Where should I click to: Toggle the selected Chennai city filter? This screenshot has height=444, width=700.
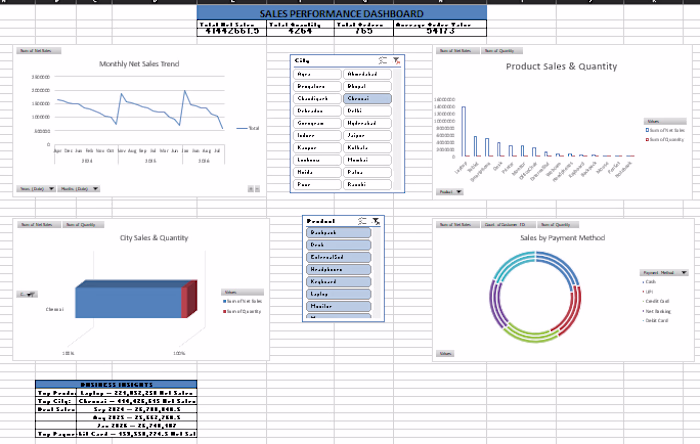point(367,99)
